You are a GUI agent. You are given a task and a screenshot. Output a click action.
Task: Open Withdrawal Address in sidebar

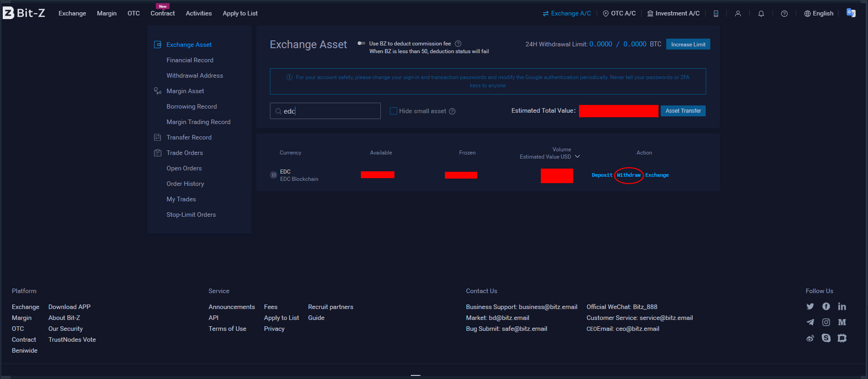(195, 75)
